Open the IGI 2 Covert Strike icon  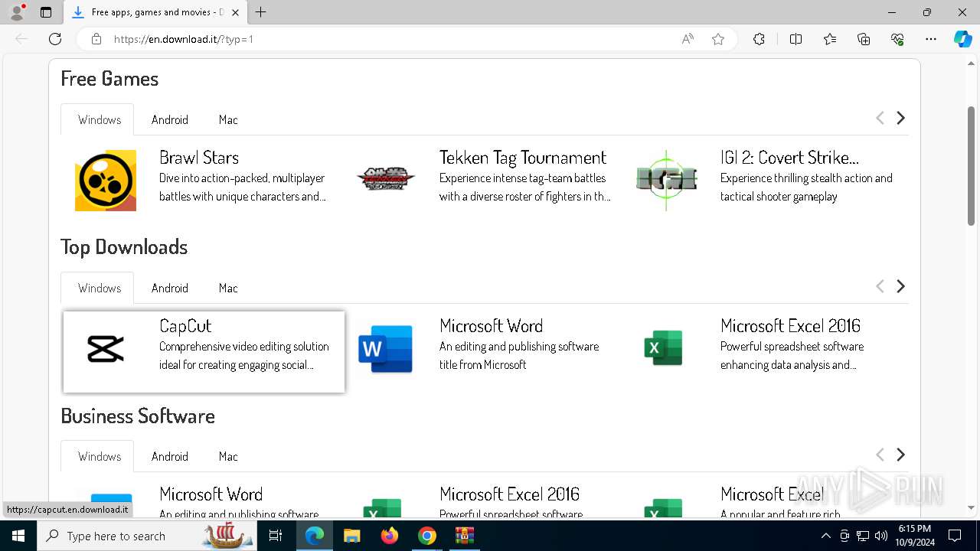point(666,180)
